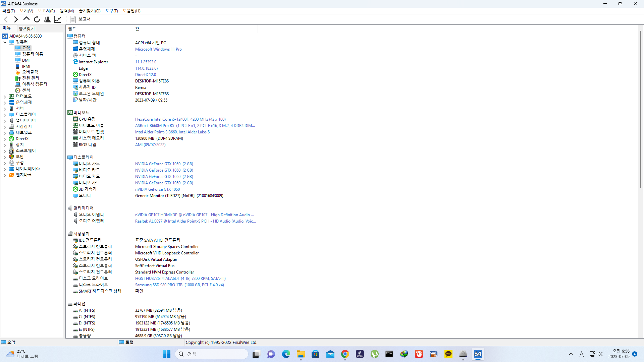This screenshot has width=644, height=362.
Task: Click the 보고서 report button
Action: tap(80, 19)
